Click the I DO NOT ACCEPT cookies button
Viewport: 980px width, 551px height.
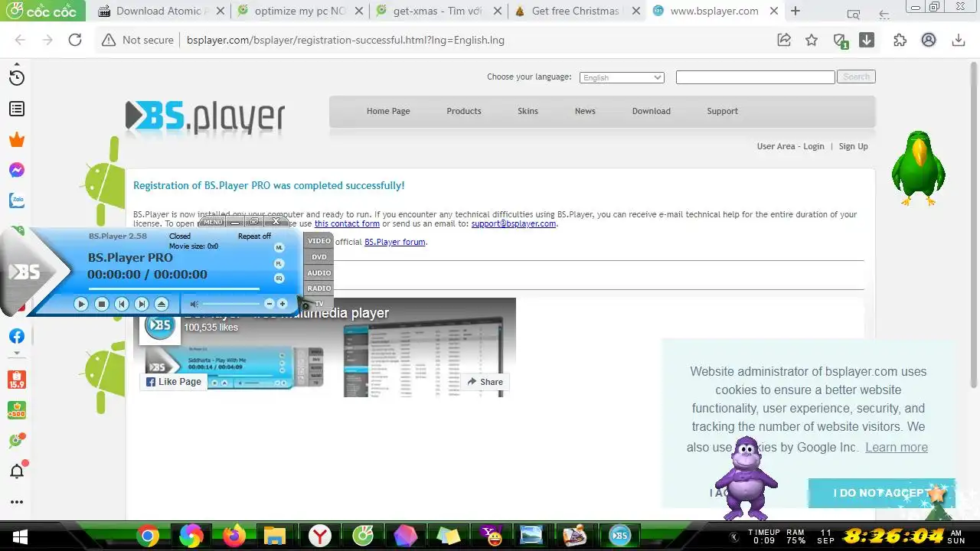pos(881,493)
